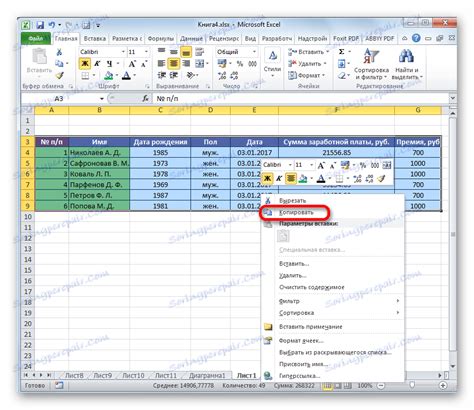This screenshot has width=474, height=410.
Task: Open Найти и выделить dropdown
Action: (407, 63)
